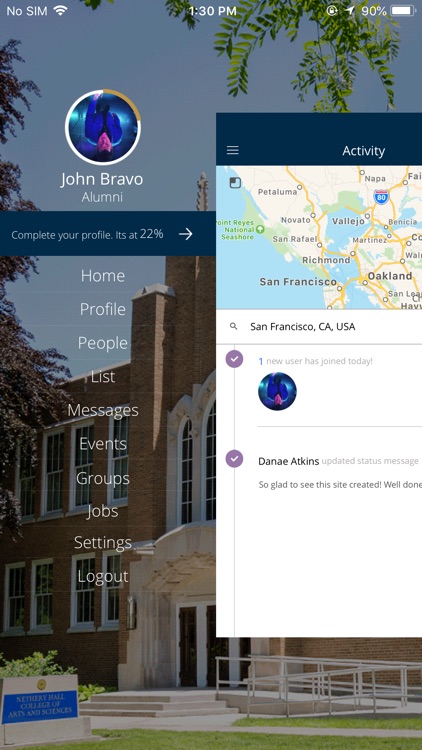This screenshot has width=422, height=750.
Task: Click the search magnifier icon
Action: click(233, 326)
